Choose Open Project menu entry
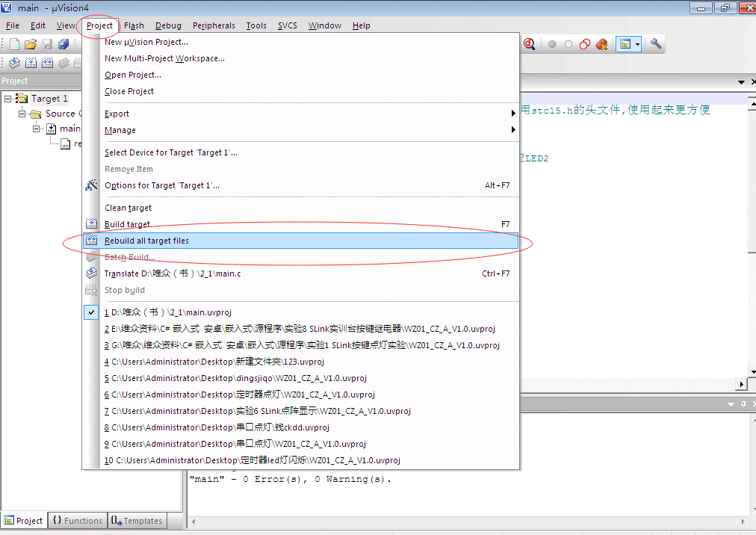The width and height of the screenshot is (756, 535). [301, 75]
